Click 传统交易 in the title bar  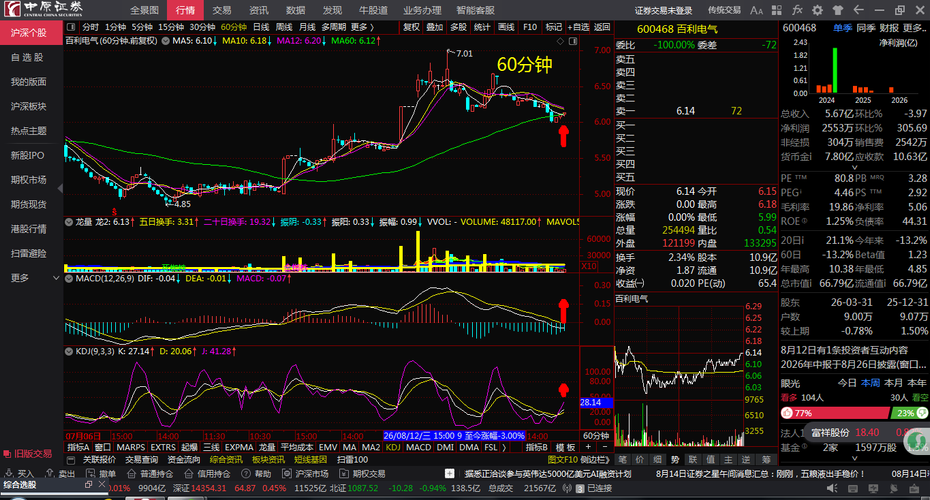(x=724, y=10)
